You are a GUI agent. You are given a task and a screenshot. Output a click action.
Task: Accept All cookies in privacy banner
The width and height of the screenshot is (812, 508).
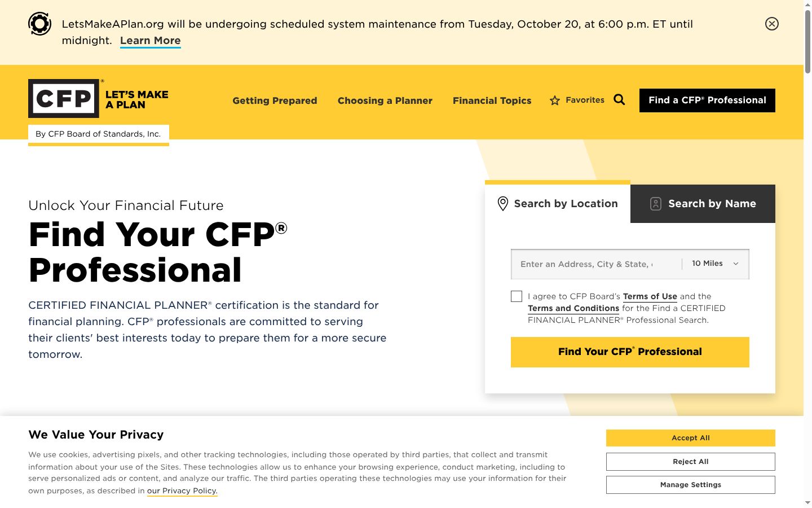[691, 438]
